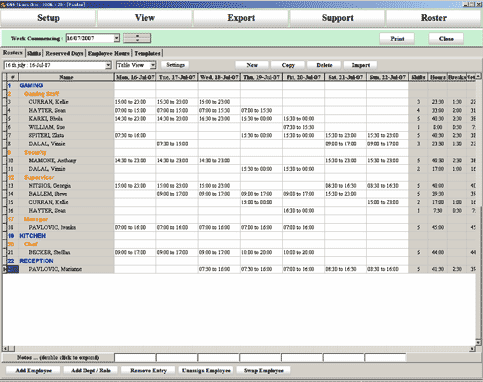Click the New roster button
The image size is (483, 382).
[252, 65]
